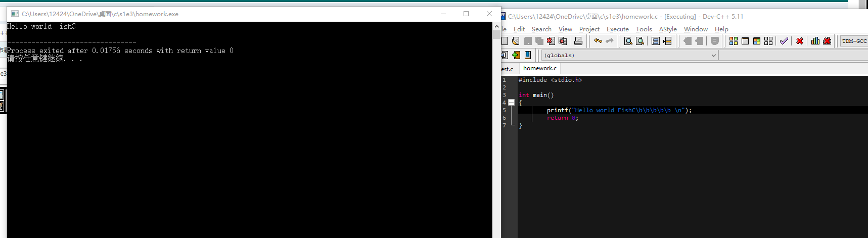This screenshot has height=238, width=868.
Task: Minimize the homework.exe console window
Action: (443, 14)
